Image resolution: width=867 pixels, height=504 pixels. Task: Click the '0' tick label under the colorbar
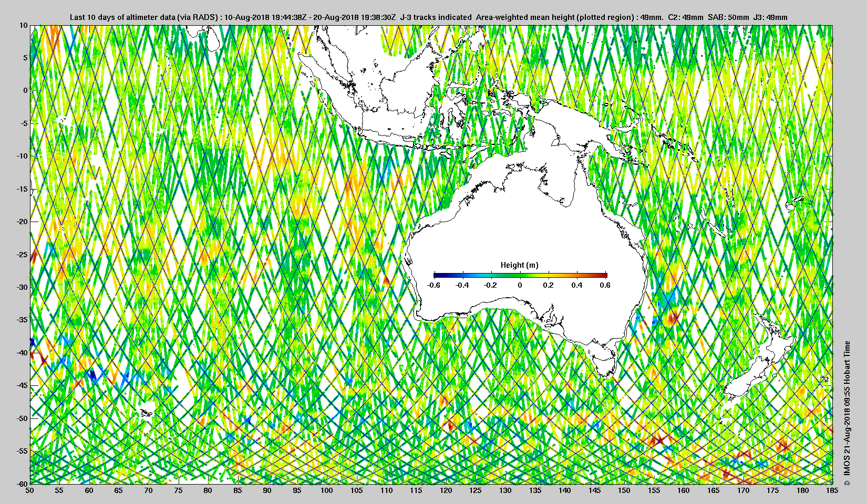[x=520, y=285]
